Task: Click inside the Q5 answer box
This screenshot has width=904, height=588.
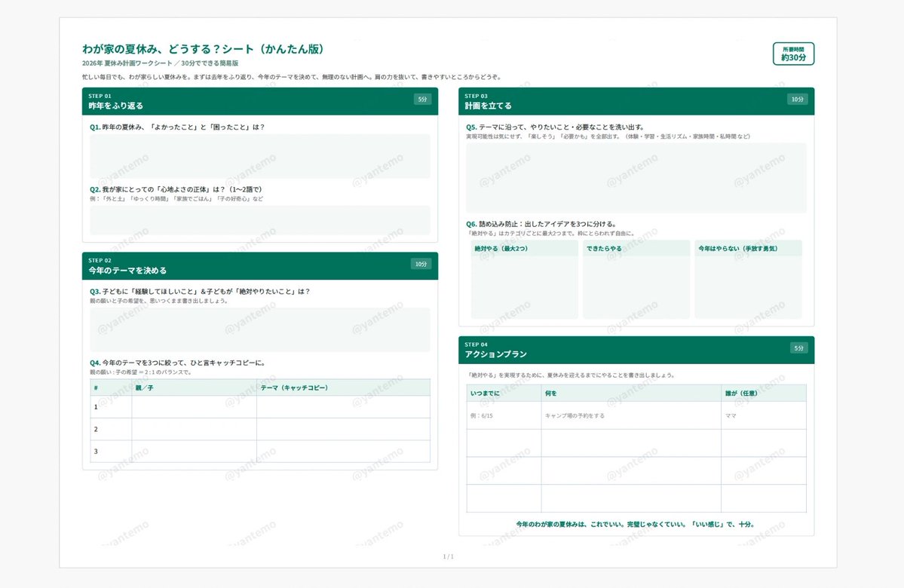Action: [636, 178]
